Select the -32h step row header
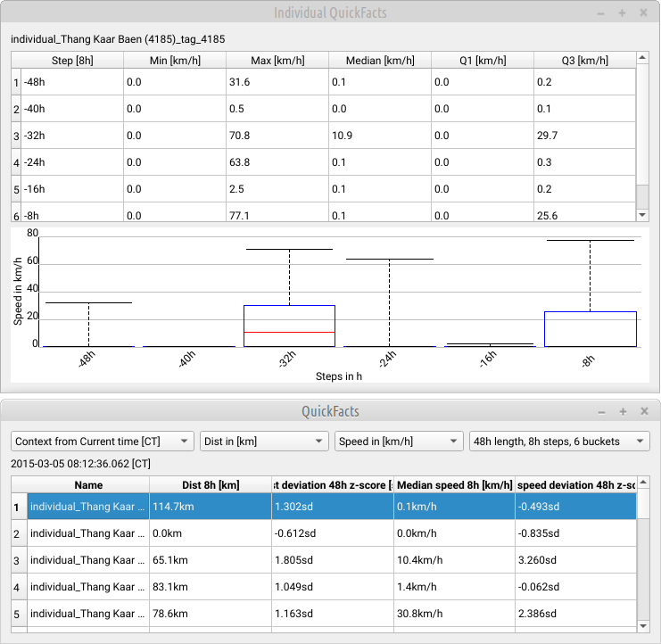Image resolution: width=661 pixels, height=644 pixels. pos(16,136)
